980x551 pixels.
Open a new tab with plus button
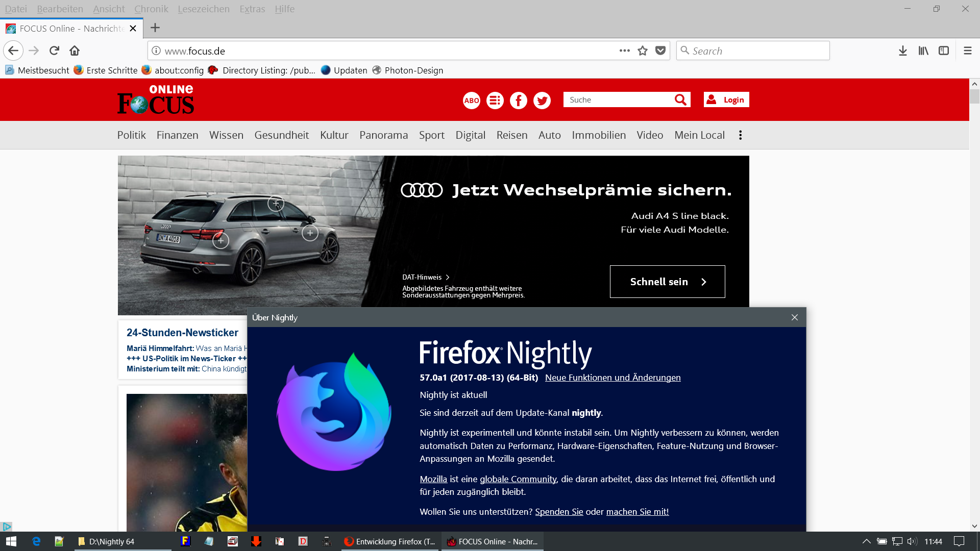[155, 28]
